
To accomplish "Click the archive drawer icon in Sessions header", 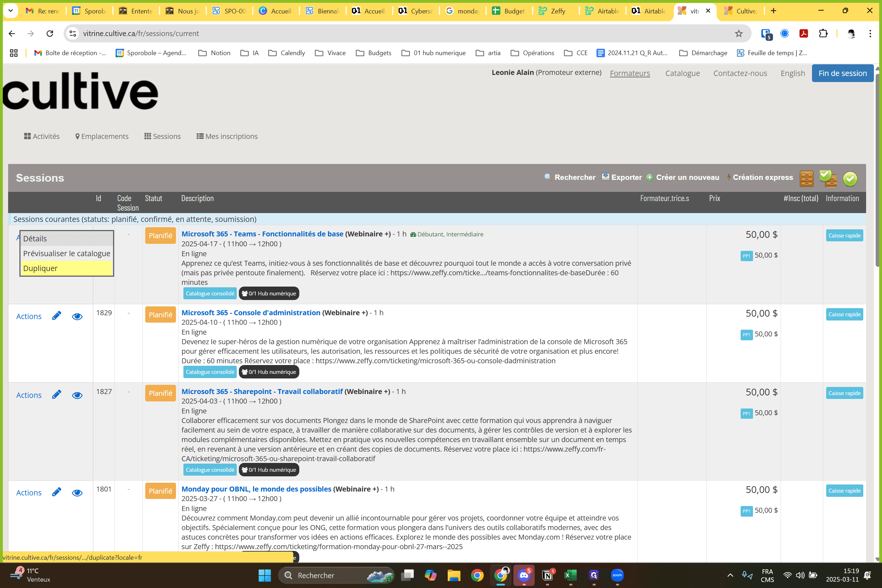I will (x=806, y=178).
